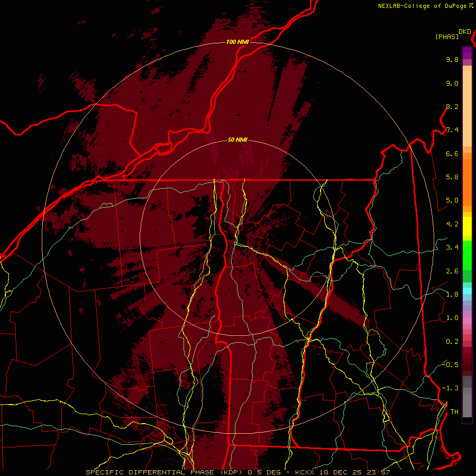Image resolution: width=476 pixels, height=476 pixels.
Task: Select the 4.2 scale value
Action: point(452,224)
